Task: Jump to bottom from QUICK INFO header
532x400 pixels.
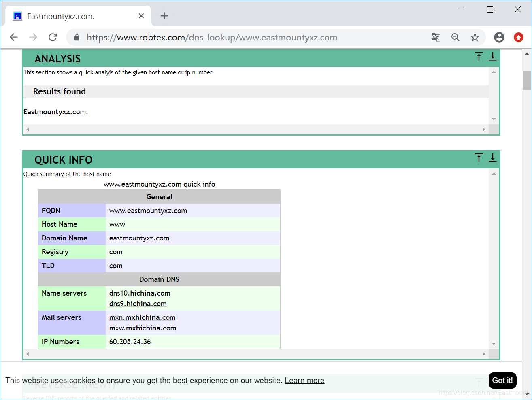Action: coord(493,157)
